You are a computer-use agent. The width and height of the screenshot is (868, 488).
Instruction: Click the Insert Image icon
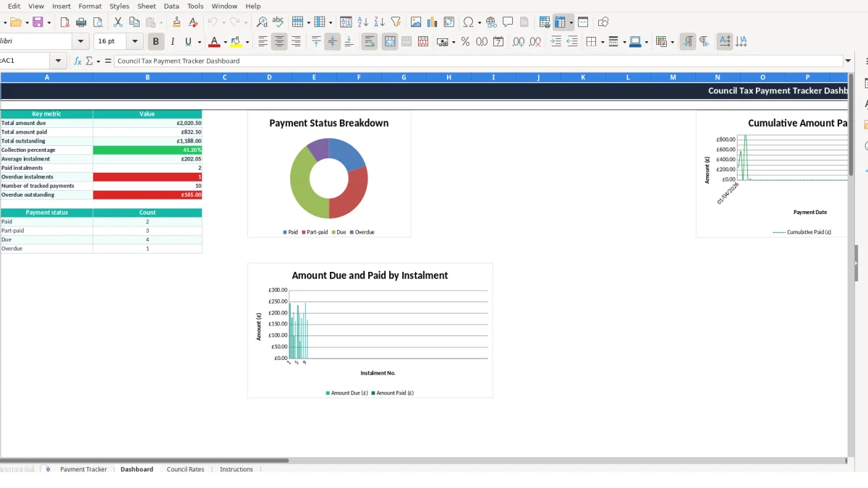tap(416, 22)
